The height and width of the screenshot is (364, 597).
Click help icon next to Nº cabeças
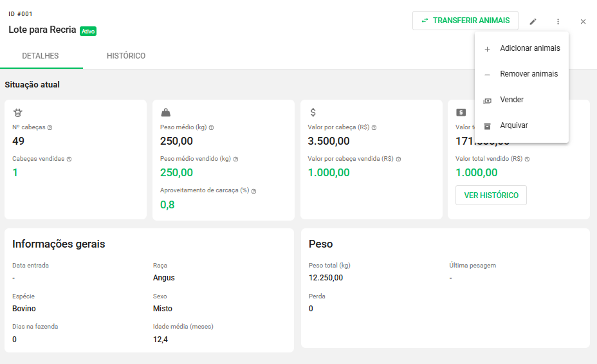pyautogui.click(x=50, y=127)
